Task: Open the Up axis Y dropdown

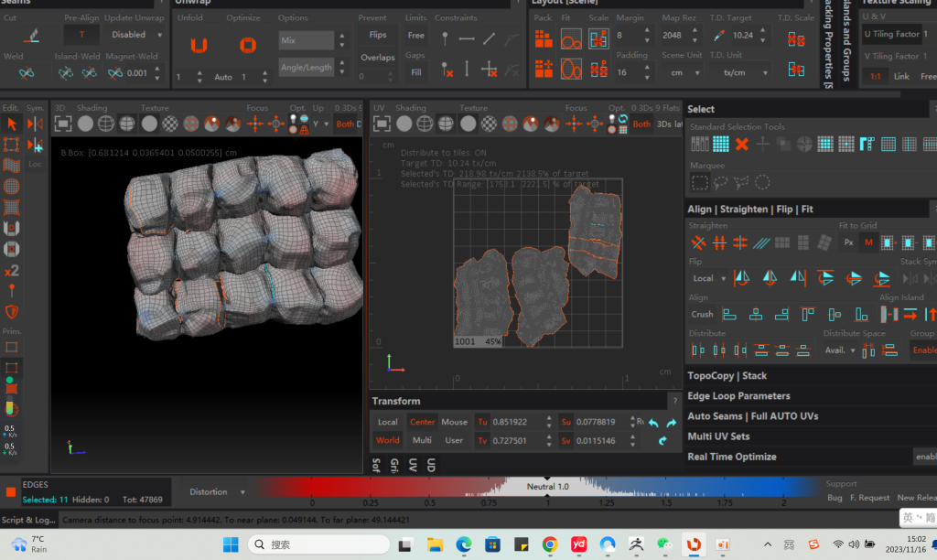Action: [x=320, y=124]
